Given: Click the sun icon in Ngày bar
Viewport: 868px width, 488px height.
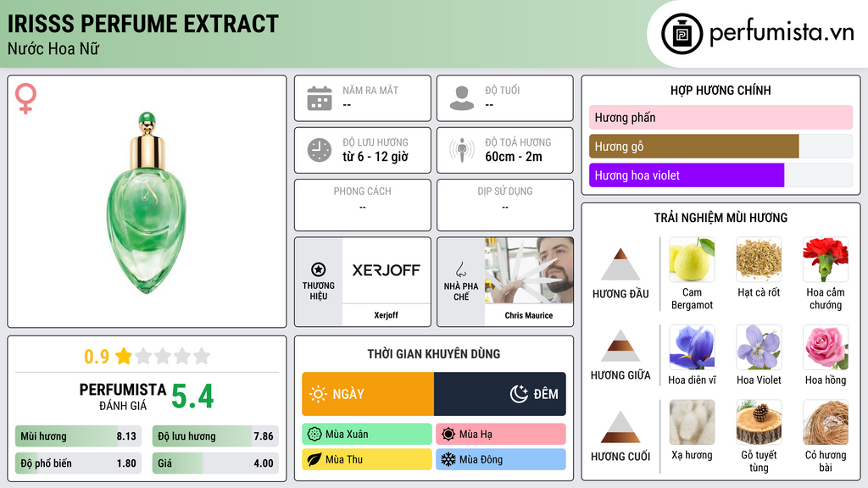Looking at the screenshot, I should pyautogui.click(x=319, y=394).
